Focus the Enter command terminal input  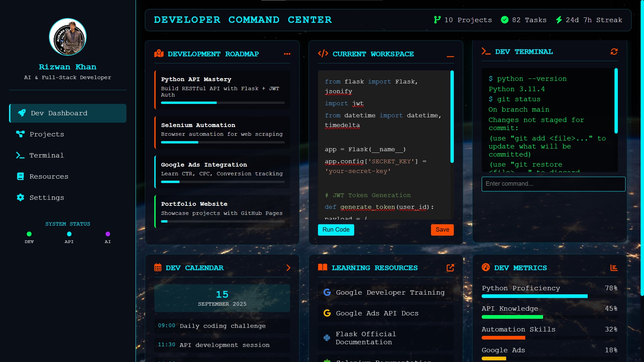553,184
